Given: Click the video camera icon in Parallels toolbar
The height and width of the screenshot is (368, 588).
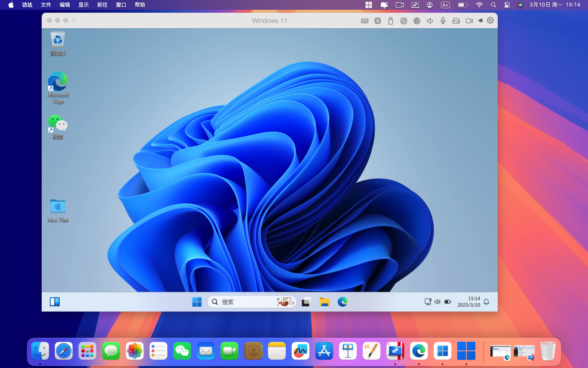Looking at the screenshot, I should [x=469, y=21].
